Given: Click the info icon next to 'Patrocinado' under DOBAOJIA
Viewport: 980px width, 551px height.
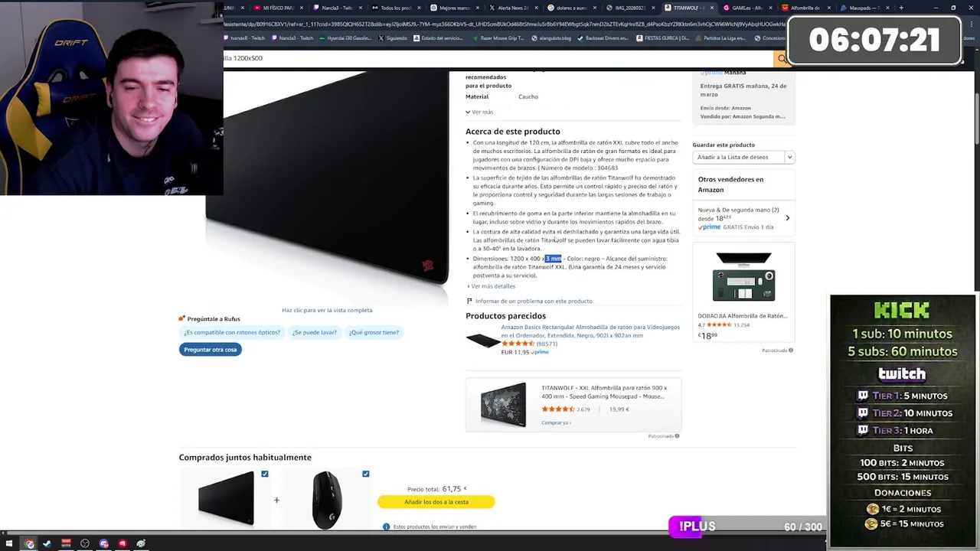Looking at the screenshot, I should click(791, 350).
